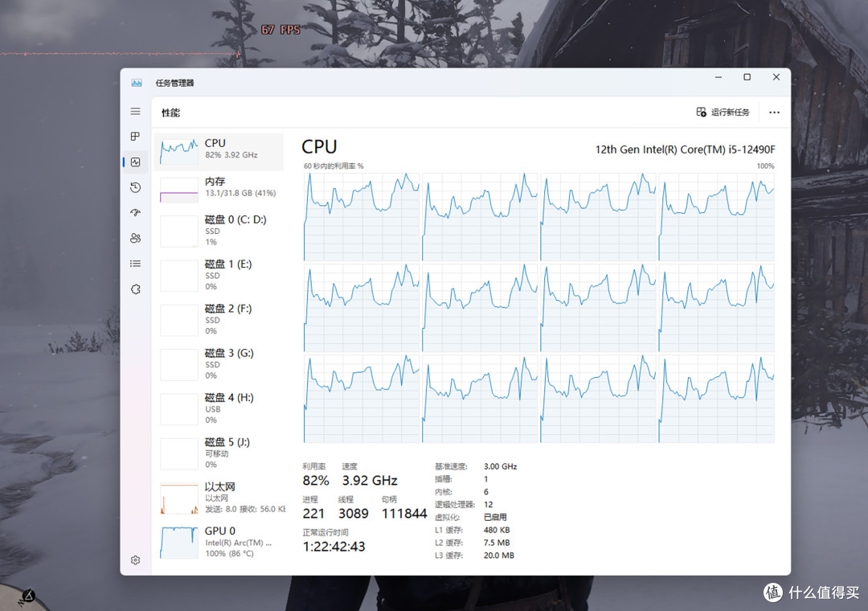868x611 pixels.
Task: Click the CPU mini graph thumbnail
Action: (178, 151)
